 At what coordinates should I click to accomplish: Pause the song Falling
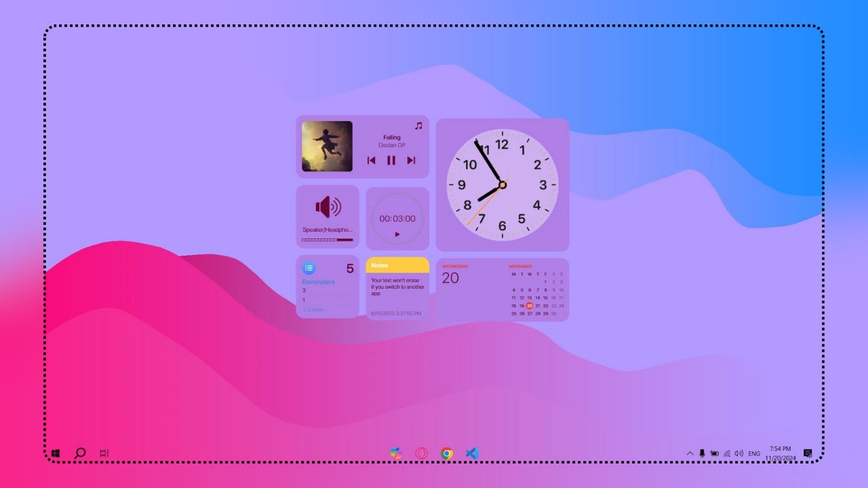coord(391,161)
